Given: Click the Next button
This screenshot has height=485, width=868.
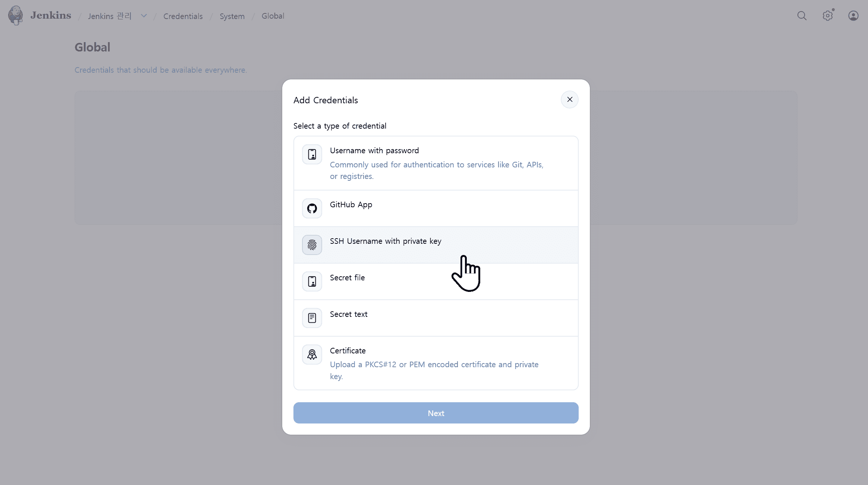Looking at the screenshot, I should click(x=436, y=413).
